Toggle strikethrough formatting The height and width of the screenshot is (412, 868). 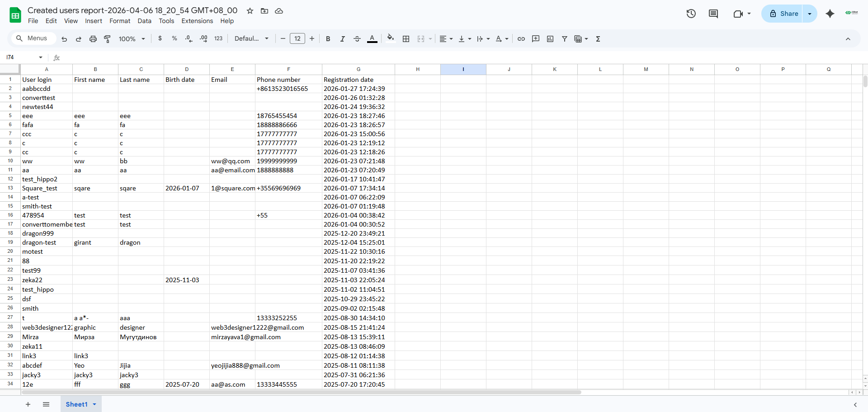tap(357, 39)
